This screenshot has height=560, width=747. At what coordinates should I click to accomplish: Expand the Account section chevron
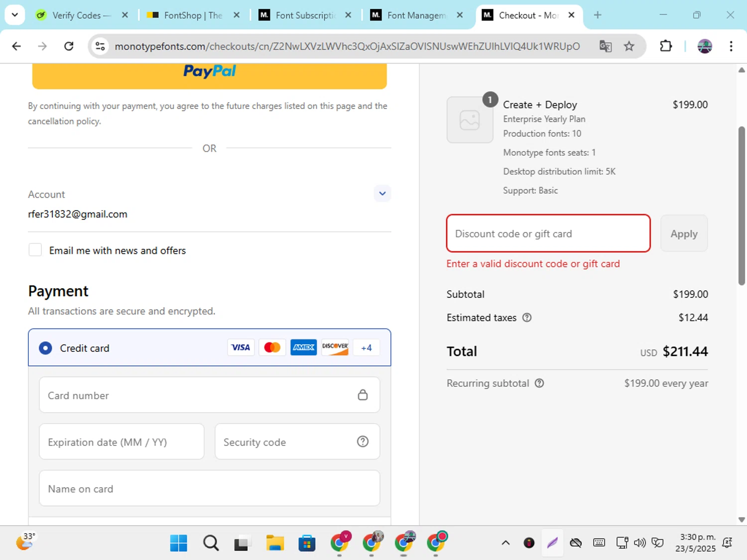click(x=382, y=194)
